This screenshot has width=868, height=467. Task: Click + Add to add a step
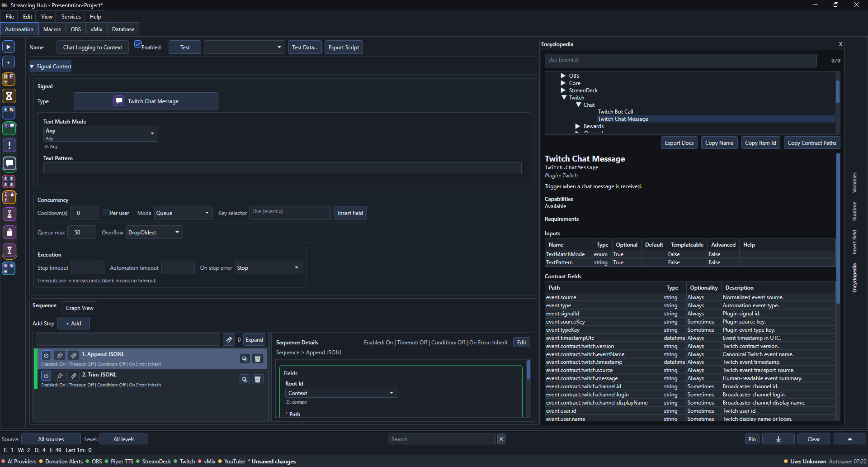point(74,324)
